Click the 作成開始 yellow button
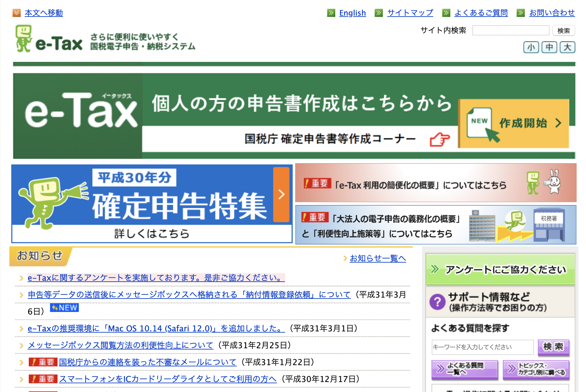The image size is (586, 392). pyautogui.click(x=514, y=123)
